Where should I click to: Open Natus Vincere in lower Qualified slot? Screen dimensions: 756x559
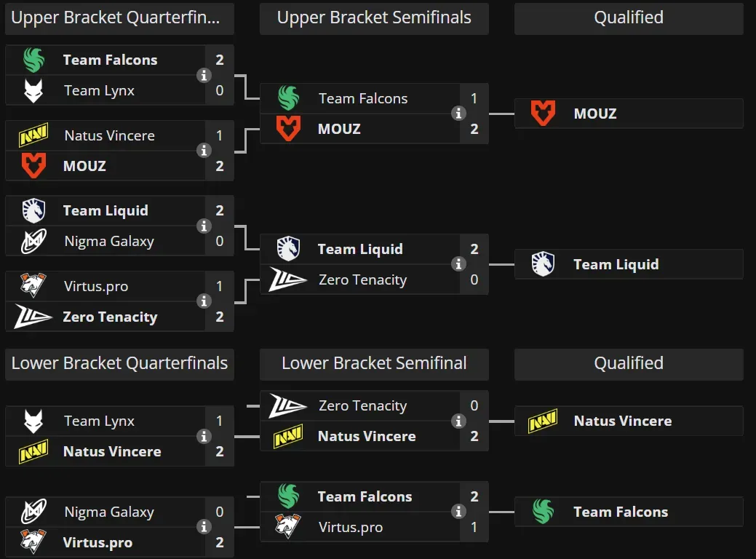(622, 421)
